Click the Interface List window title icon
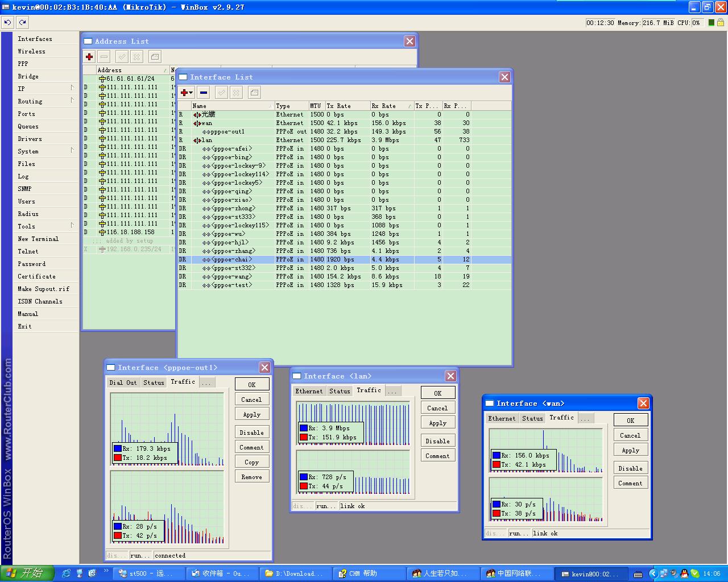 pos(183,77)
